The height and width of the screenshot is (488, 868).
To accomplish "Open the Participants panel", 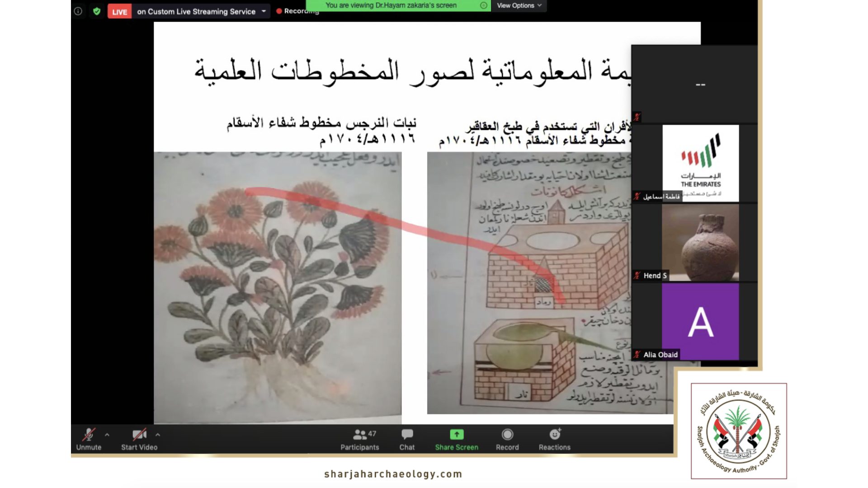I will pos(360,439).
